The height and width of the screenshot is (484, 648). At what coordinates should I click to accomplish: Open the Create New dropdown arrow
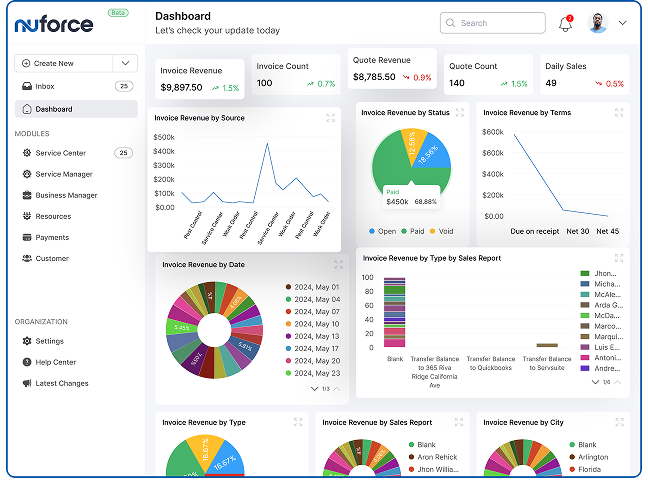pos(125,63)
